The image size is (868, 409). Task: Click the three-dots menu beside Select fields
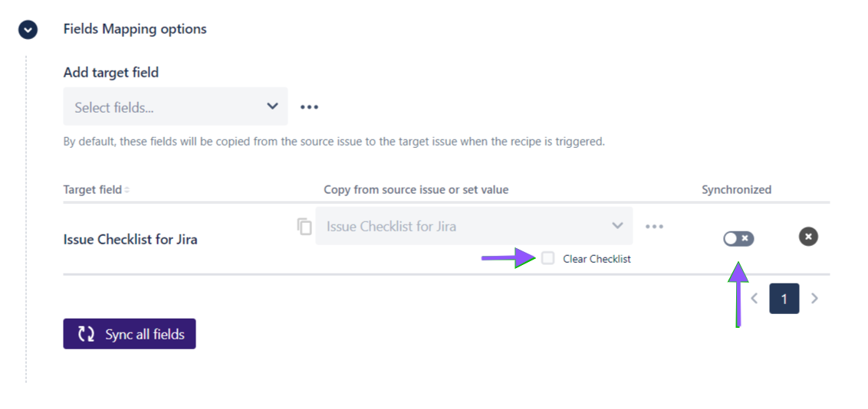pos(309,107)
